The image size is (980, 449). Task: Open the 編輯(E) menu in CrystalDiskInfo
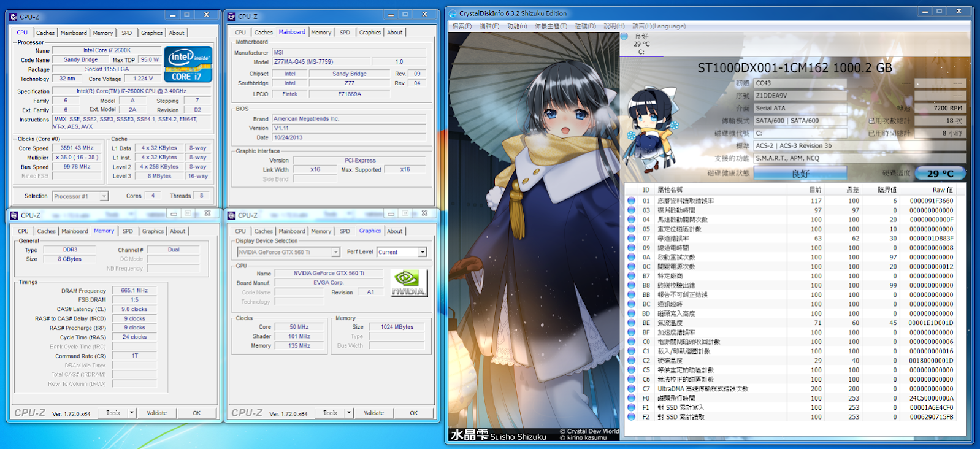pyautogui.click(x=489, y=26)
